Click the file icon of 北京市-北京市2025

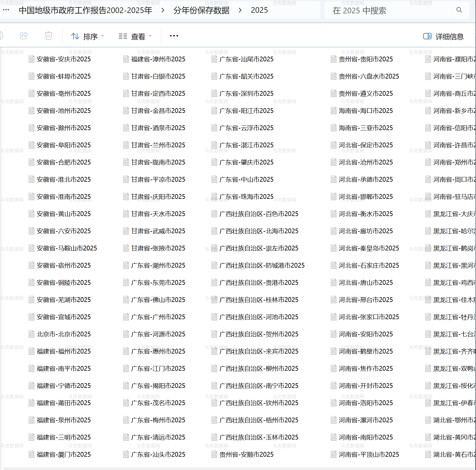pos(31,334)
